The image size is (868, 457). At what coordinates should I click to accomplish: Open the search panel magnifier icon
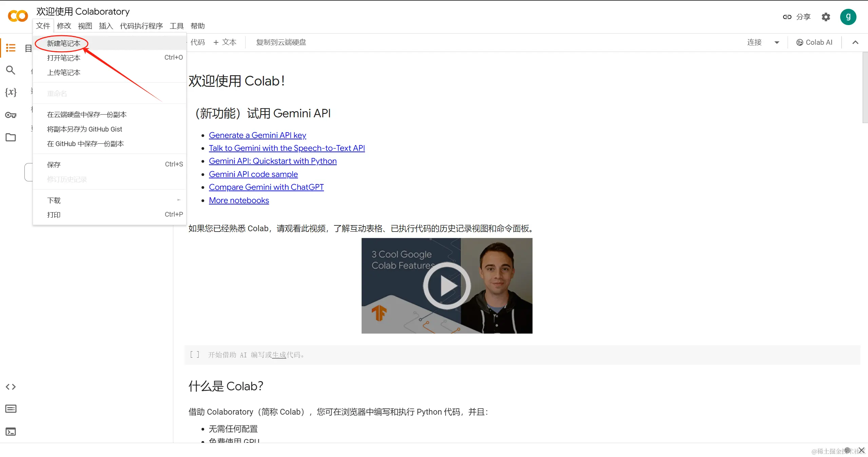pos(11,70)
